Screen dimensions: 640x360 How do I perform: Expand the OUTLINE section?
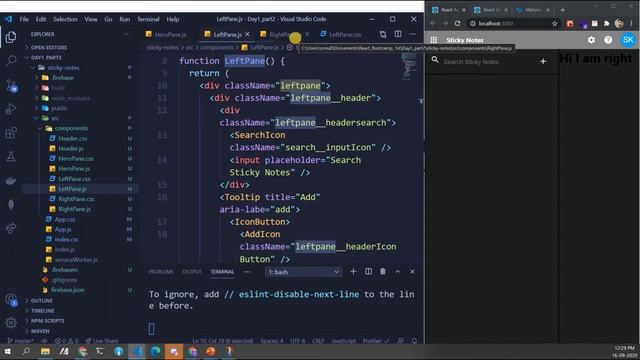(x=42, y=300)
